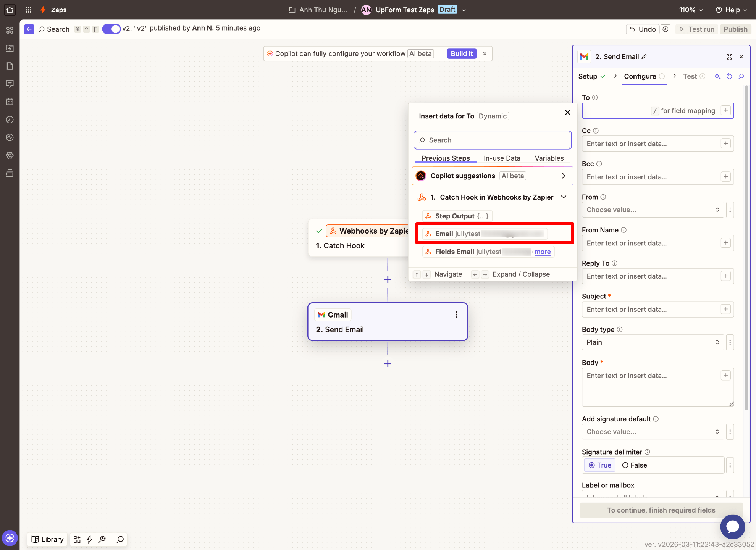Collapse the Catch Hook in Webhooks step
The width and height of the screenshot is (756, 550).
[x=564, y=197]
